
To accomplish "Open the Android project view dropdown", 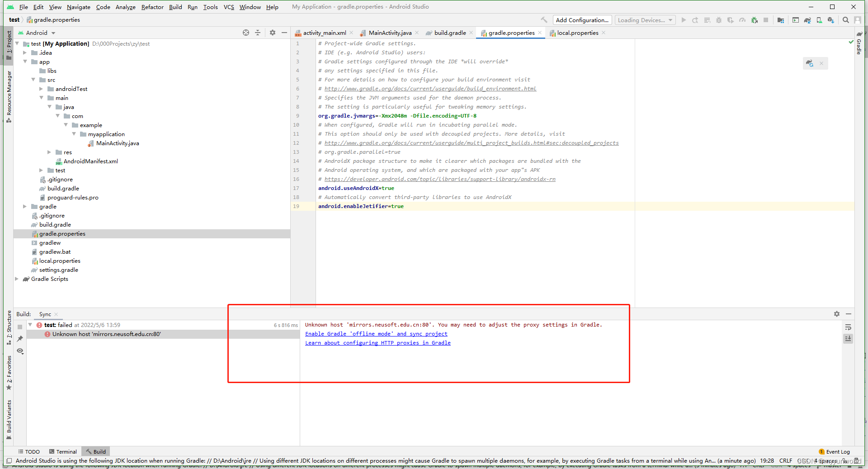I will point(37,33).
